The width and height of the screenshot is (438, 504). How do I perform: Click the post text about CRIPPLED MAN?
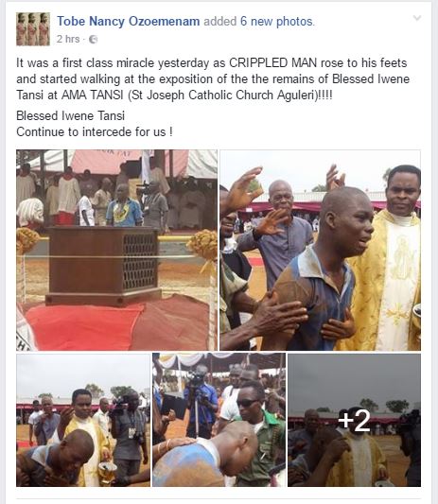(213, 78)
